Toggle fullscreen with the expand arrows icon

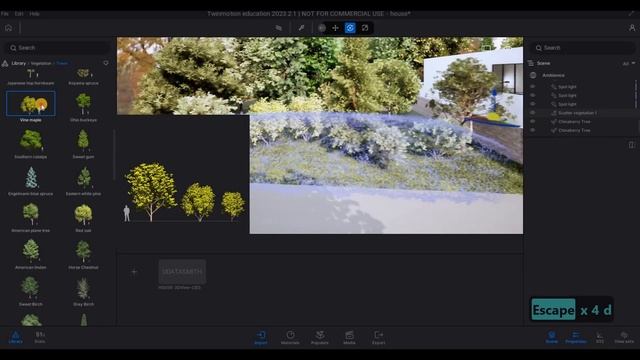click(631, 13)
